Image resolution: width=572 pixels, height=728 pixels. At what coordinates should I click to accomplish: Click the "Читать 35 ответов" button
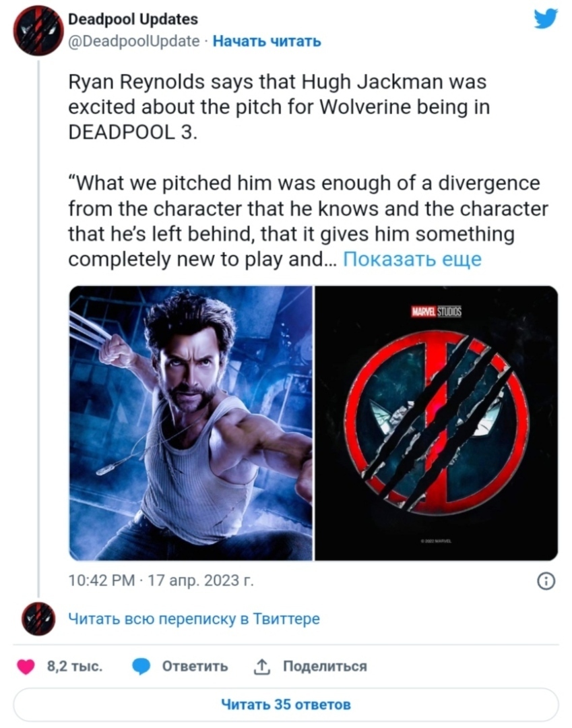286,704
